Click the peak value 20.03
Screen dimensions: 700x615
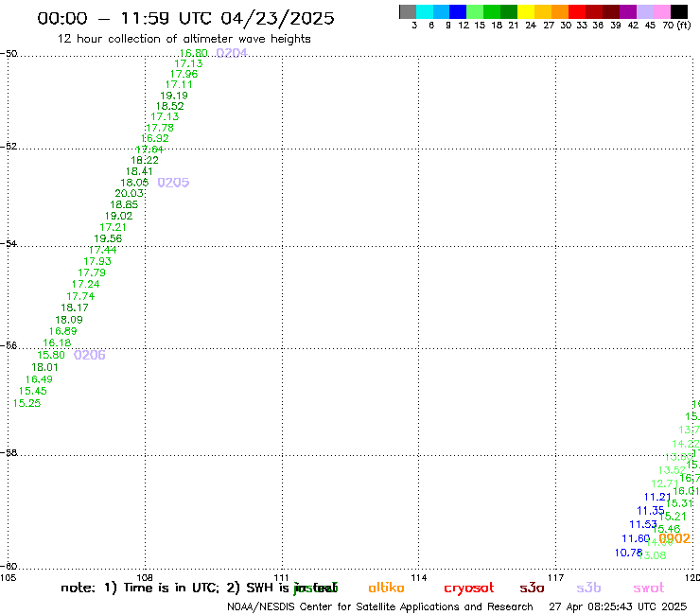[x=129, y=193]
